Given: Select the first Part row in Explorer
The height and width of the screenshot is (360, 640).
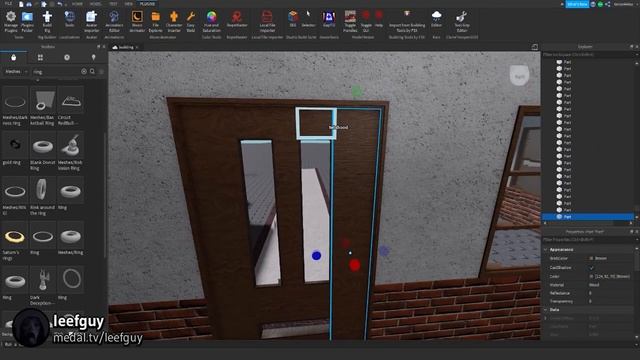Looking at the screenshot, I should pyautogui.click(x=588, y=62).
